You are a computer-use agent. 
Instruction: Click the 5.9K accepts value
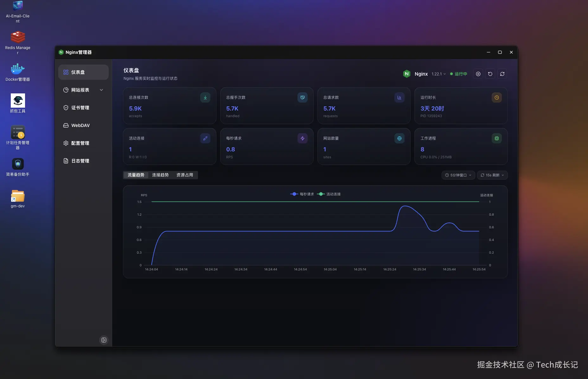[135, 108]
